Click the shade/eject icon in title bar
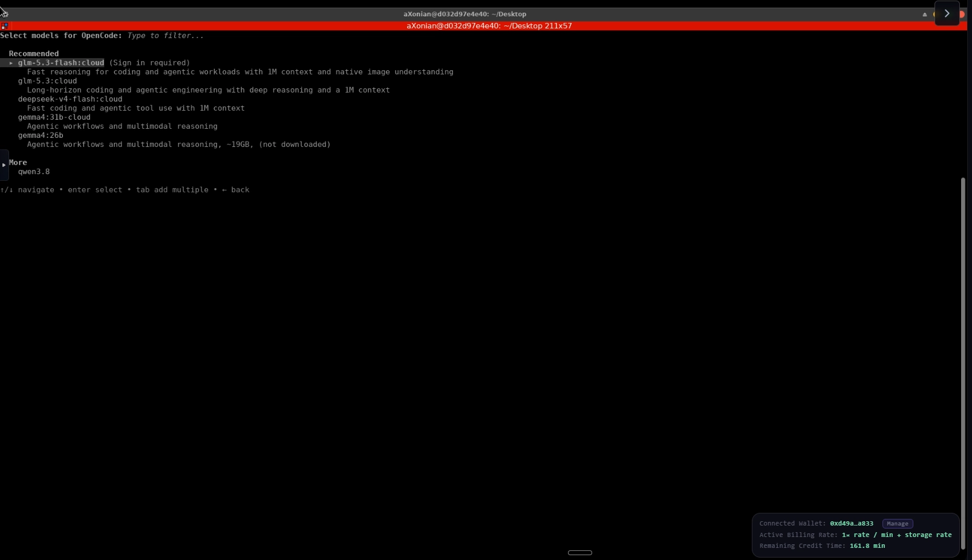Screen dimensions: 972x560 pyautogui.click(x=924, y=14)
